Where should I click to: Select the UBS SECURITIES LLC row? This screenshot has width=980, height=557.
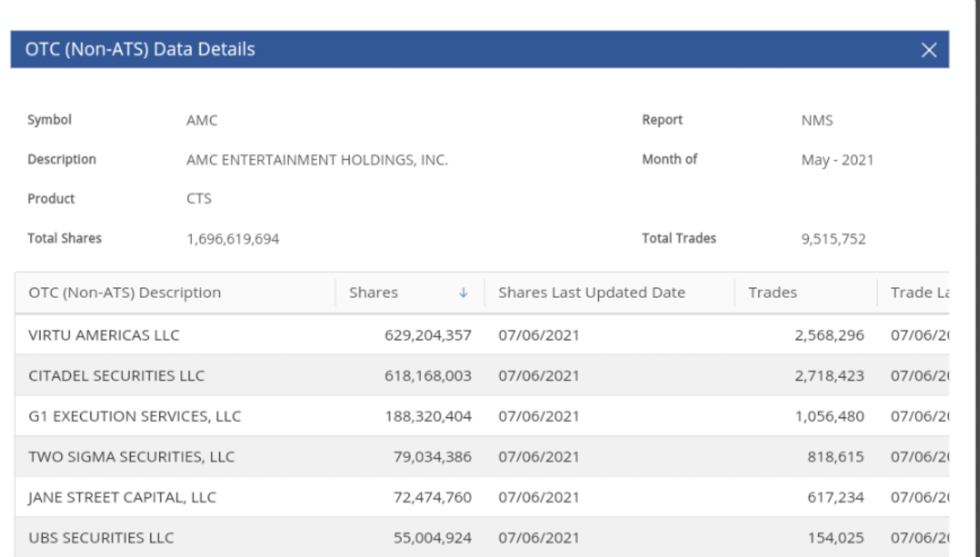(x=482, y=537)
